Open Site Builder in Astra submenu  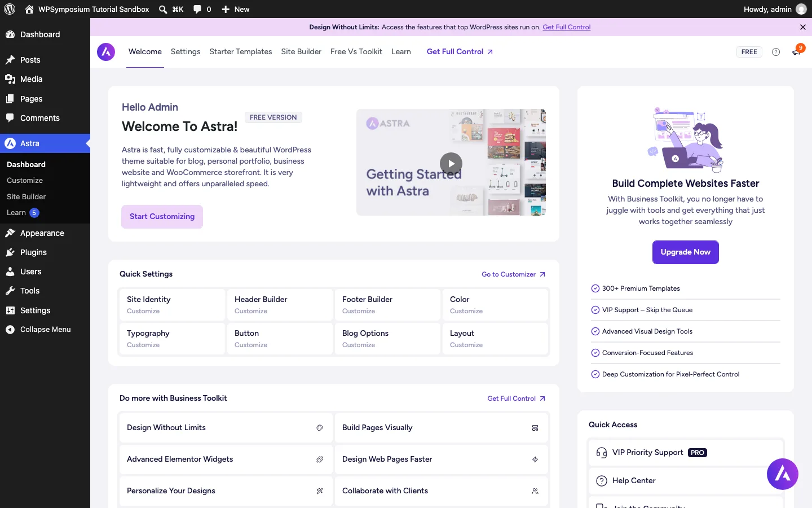click(27, 196)
